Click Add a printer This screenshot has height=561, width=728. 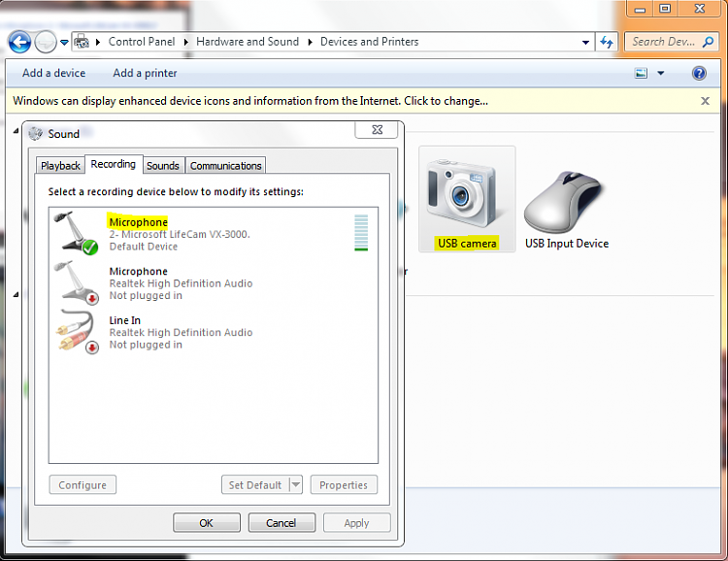point(145,73)
